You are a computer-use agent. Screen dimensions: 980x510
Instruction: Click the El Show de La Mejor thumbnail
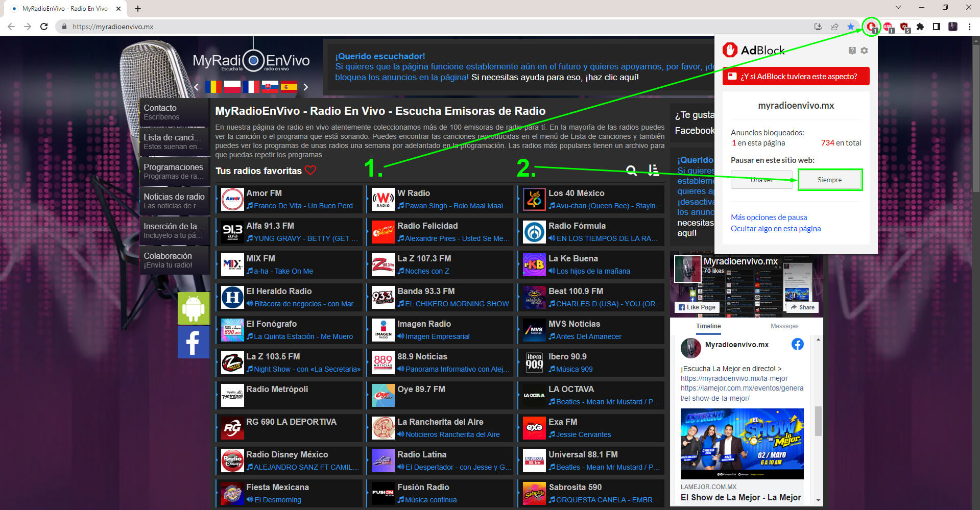click(742, 444)
